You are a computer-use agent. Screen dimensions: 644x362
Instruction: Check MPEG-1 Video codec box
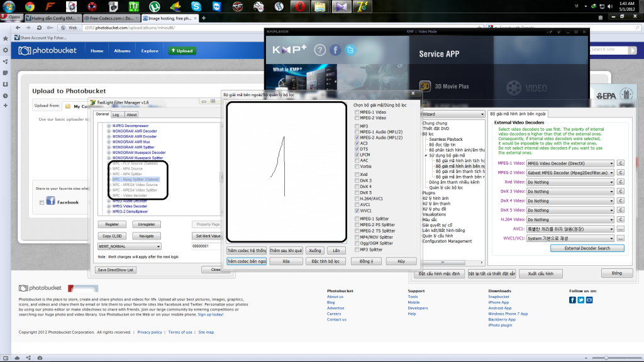click(357, 112)
